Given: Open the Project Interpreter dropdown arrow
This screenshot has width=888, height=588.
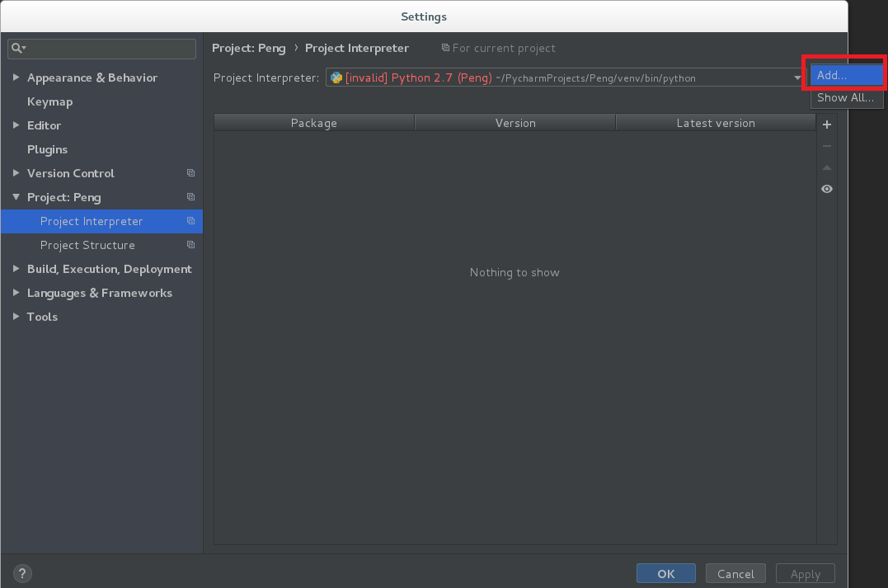Looking at the screenshot, I should tap(797, 78).
